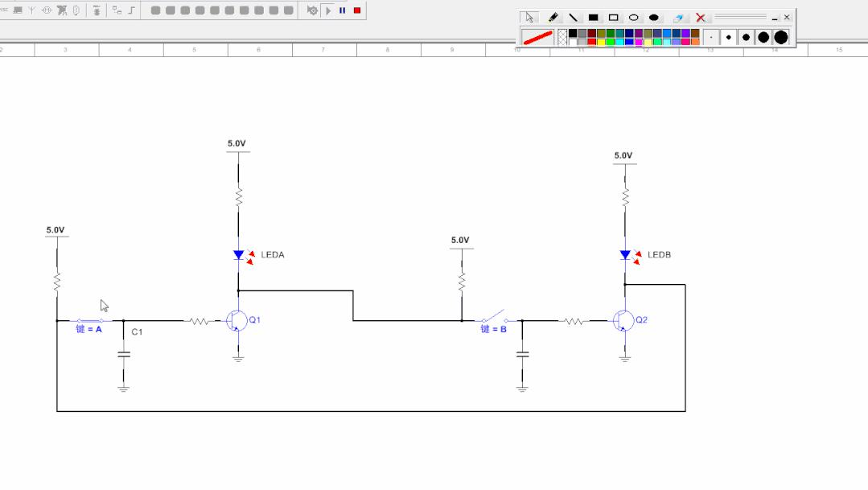Select the arrow pointer tool in annotation toolbar

(x=529, y=17)
